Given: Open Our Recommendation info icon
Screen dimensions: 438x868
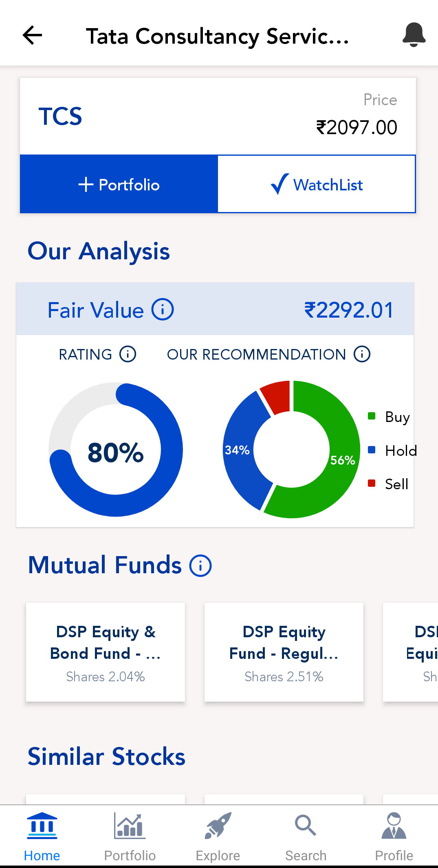Looking at the screenshot, I should pyautogui.click(x=362, y=354).
